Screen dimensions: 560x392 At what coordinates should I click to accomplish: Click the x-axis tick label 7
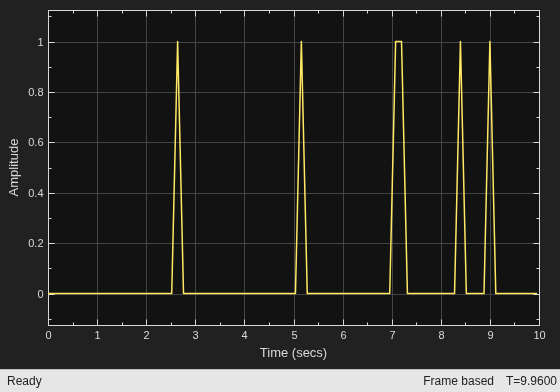(392, 335)
